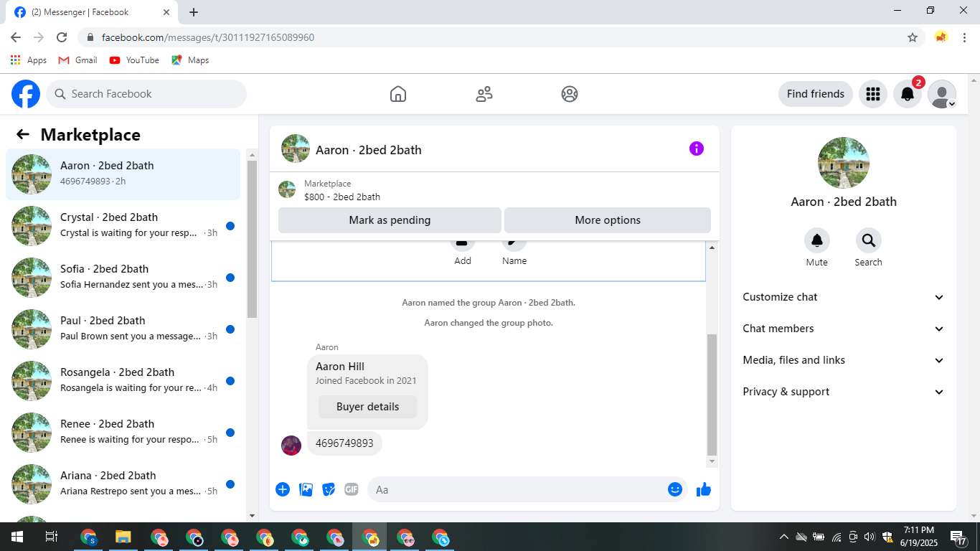Screen dimensions: 980x551
Task: Open the notifications bell with 2 badge
Action: pos(908,94)
